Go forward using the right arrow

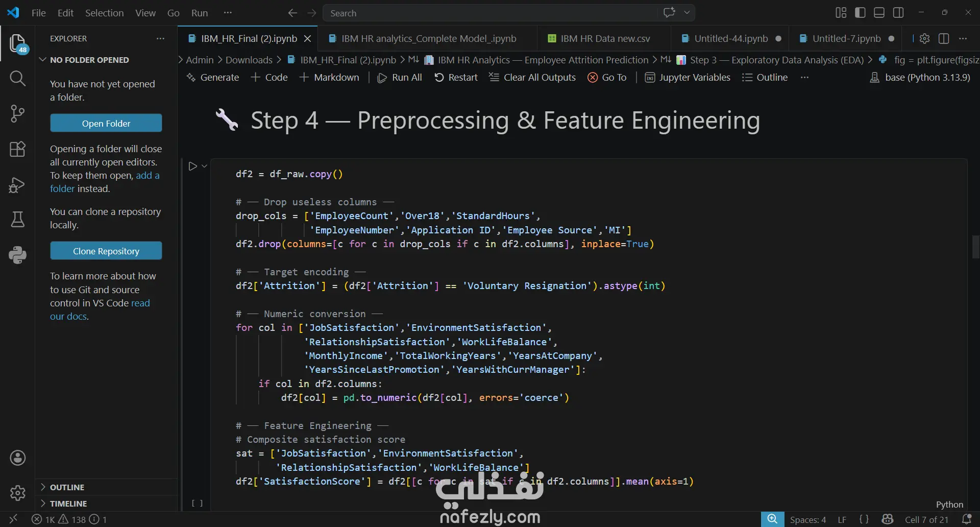click(312, 13)
